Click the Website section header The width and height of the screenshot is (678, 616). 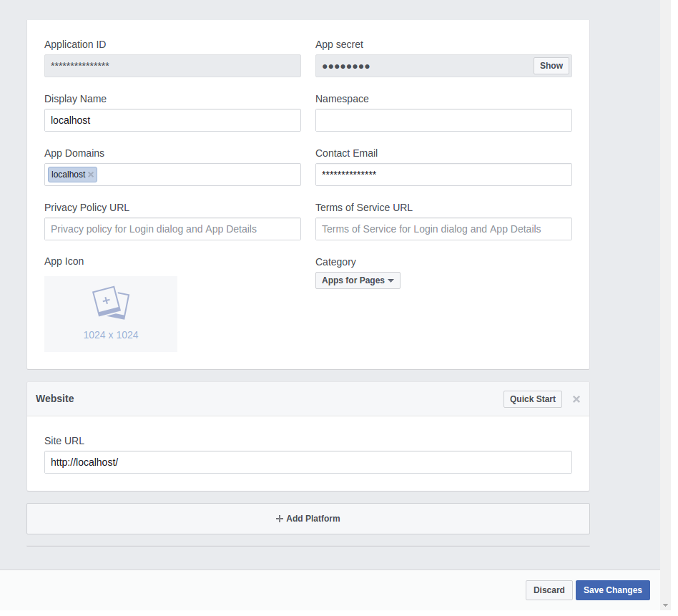[x=215, y=399]
